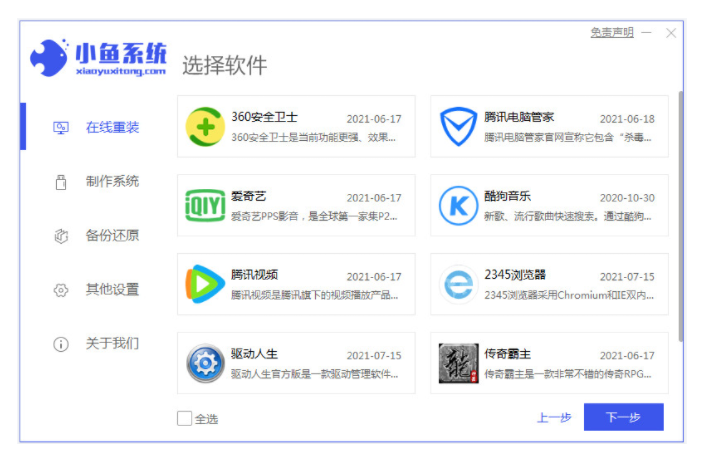The height and width of the screenshot is (453, 701).
Task: Go to 其他设置 in the sidebar
Action: [x=111, y=289]
